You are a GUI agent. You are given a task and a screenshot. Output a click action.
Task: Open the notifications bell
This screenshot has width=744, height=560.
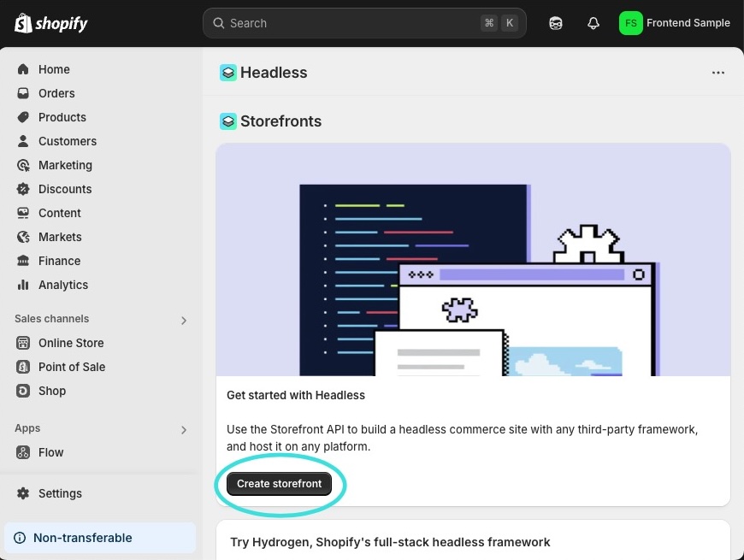click(593, 23)
